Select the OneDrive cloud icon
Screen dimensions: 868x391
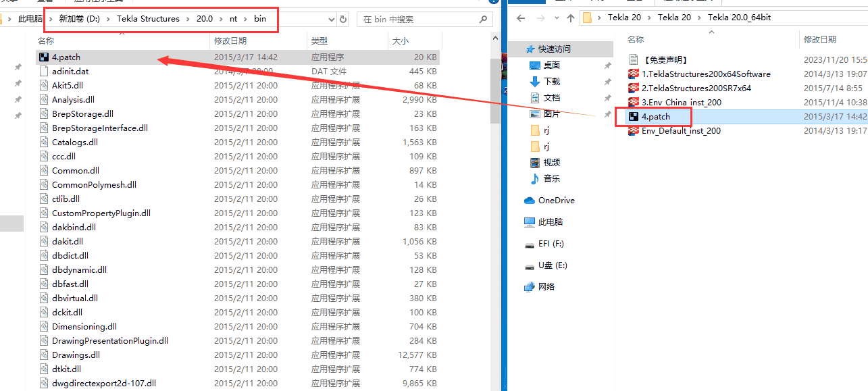click(x=530, y=201)
